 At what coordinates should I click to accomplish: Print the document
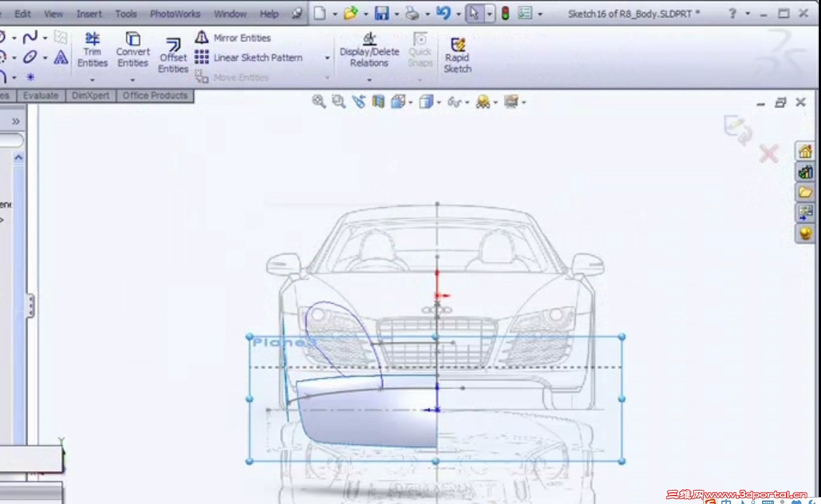tap(413, 13)
